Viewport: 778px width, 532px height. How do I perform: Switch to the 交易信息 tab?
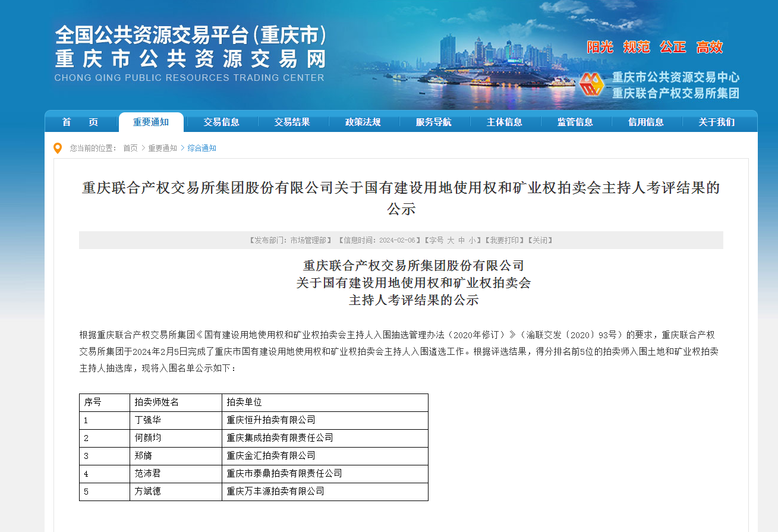[x=222, y=122]
